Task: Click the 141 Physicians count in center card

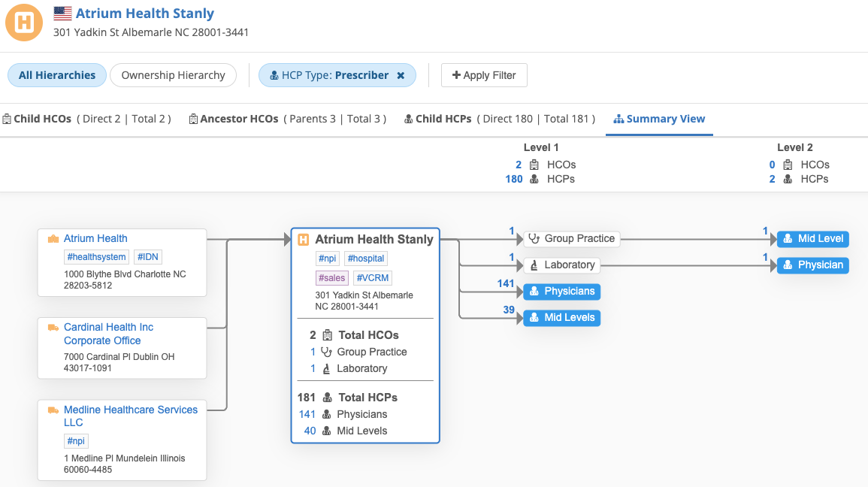Action: (x=307, y=414)
